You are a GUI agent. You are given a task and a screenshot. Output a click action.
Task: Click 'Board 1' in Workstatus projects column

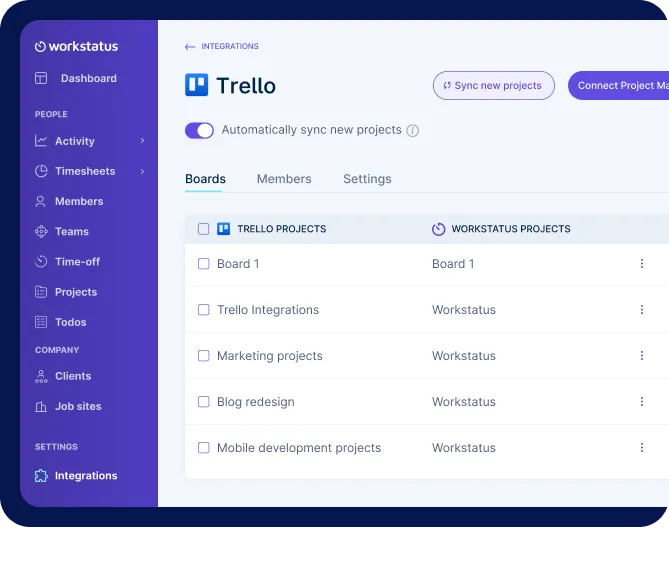(453, 264)
